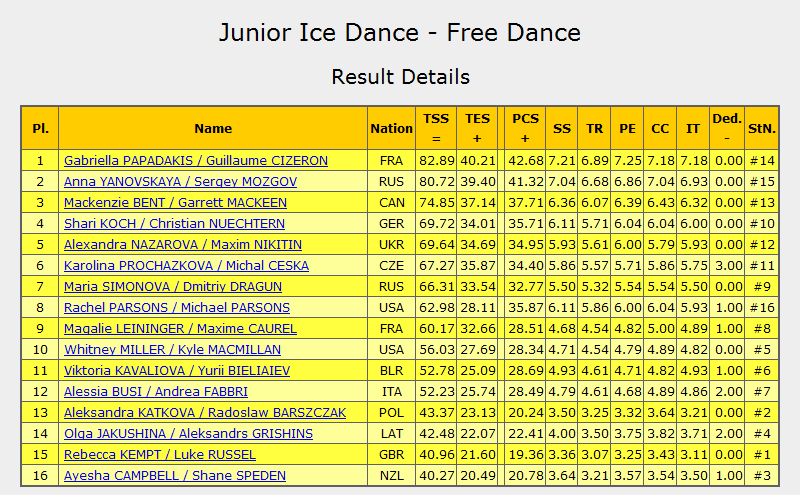
Task: Click Mackenzie BENT / Garrett MACKEEN name
Action: [175, 203]
